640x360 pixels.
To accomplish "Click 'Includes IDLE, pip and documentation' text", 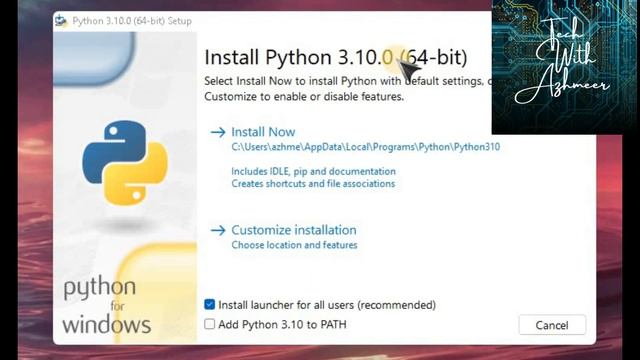I will (313, 171).
